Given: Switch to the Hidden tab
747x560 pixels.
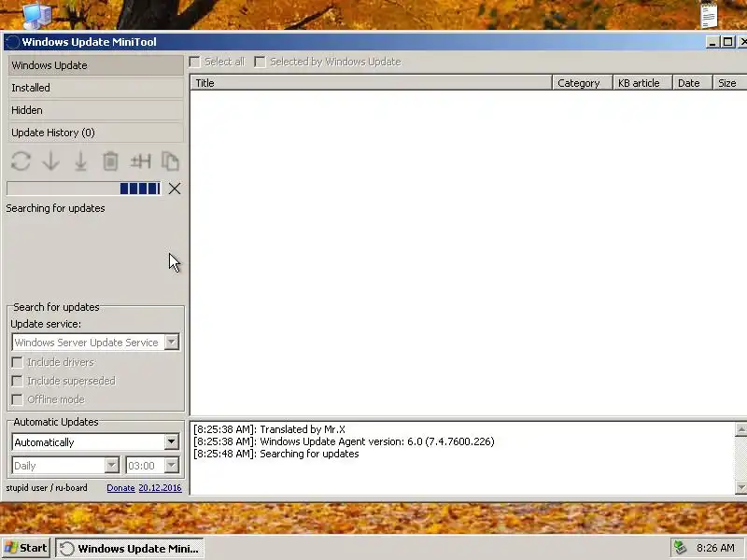Looking at the screenshot, I should [x=96, y=110].
